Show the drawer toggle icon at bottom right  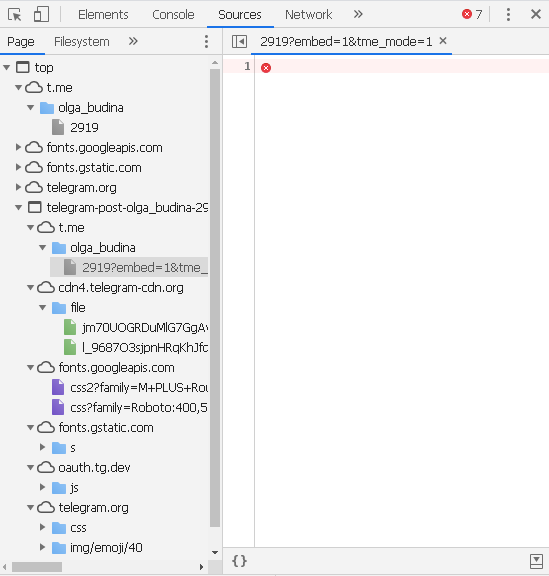536,561
